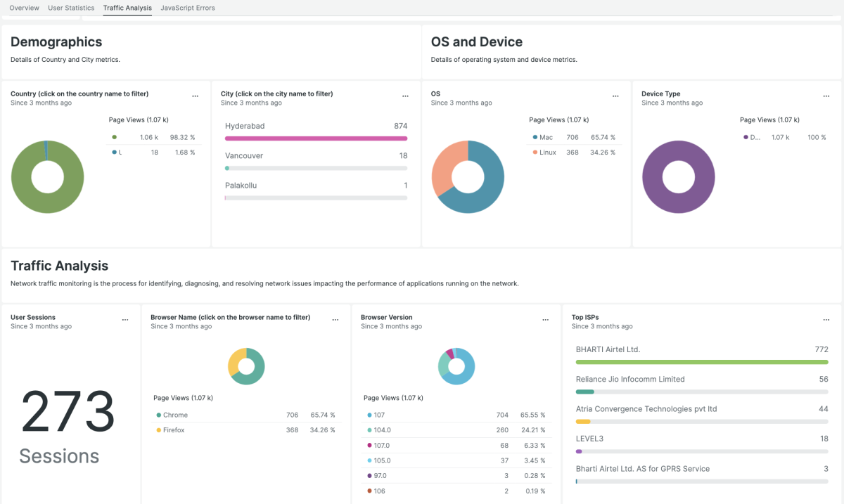Image resolution: width=844 pixels, height=504 pixels.
Task: Toggle the Firefox legend entry
Action: 174,430
